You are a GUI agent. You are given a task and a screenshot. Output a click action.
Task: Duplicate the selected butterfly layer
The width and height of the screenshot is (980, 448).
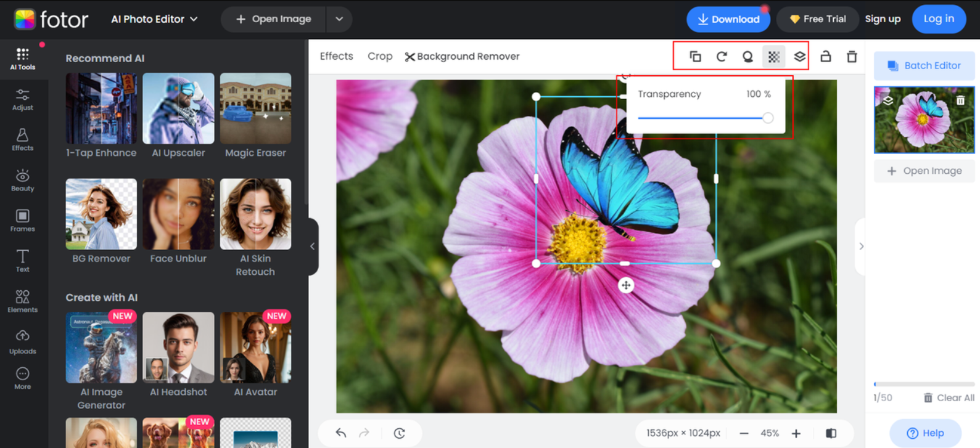coord(695,57)
